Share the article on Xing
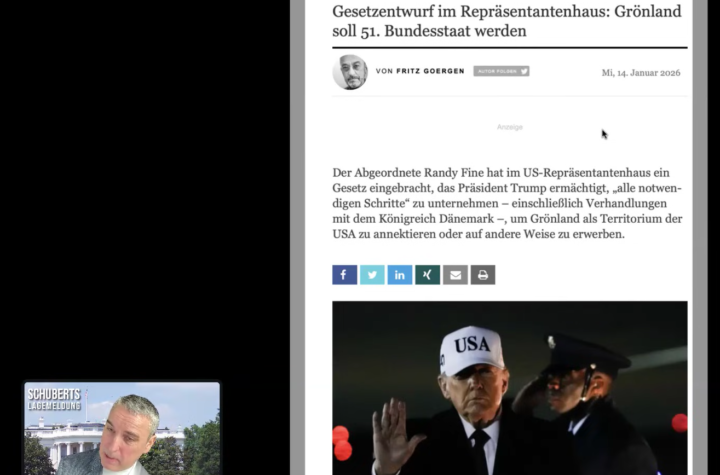 coord(428,275)
